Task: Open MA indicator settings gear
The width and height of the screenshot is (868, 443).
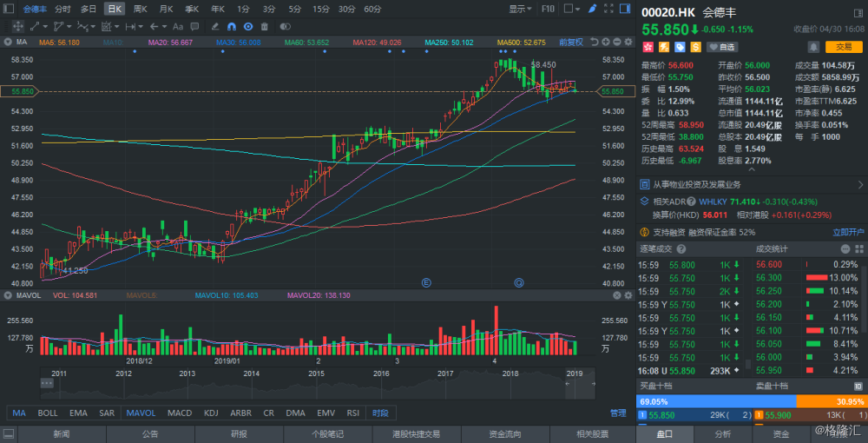Action: [x=628, y=42]
